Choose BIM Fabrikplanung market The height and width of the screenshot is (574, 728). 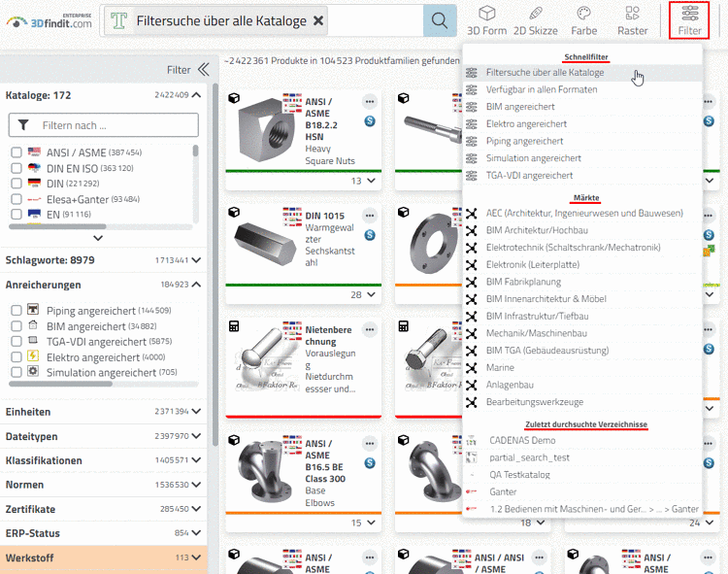582,282
